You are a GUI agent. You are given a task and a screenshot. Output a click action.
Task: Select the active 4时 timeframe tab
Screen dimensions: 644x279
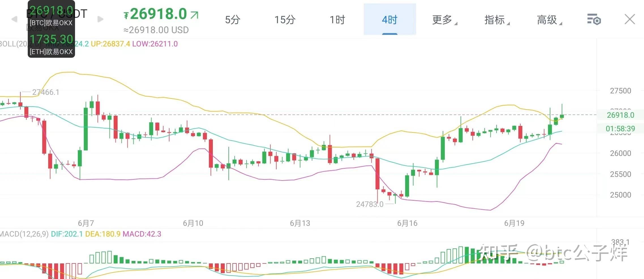(390, 19)
